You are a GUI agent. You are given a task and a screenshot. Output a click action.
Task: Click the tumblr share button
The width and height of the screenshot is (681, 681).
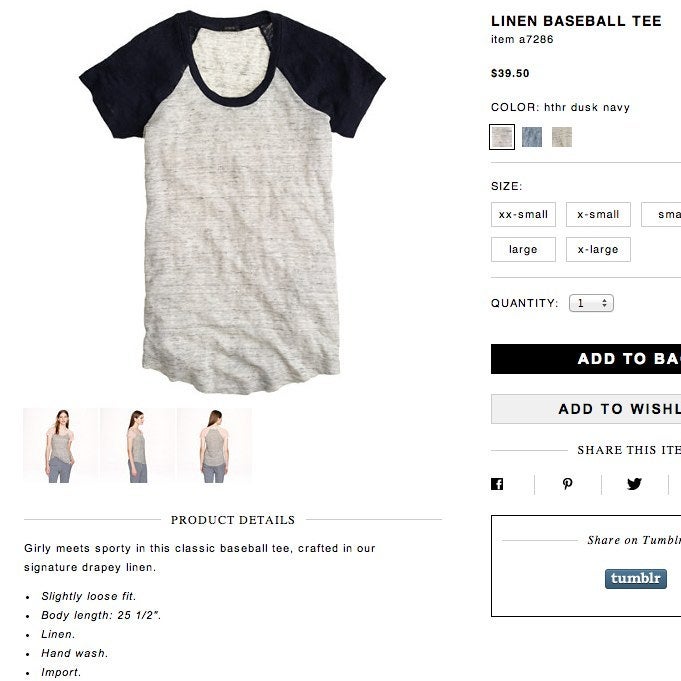point(635,579)
